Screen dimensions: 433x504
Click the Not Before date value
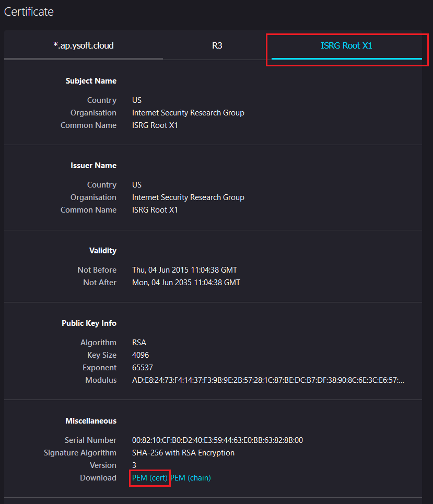coord(184,270)
